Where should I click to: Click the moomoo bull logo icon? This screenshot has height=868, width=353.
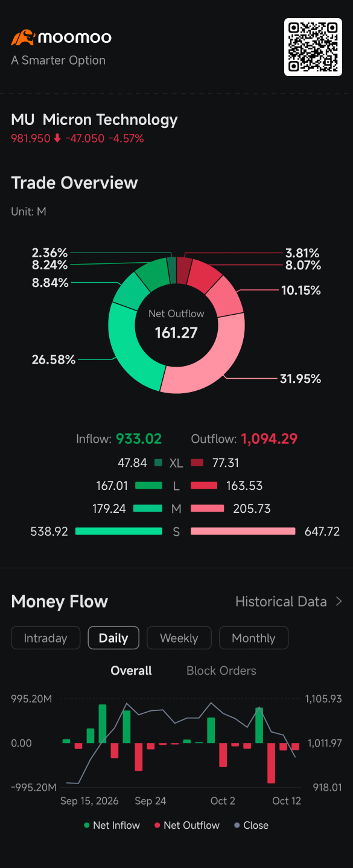pos(22,37)
